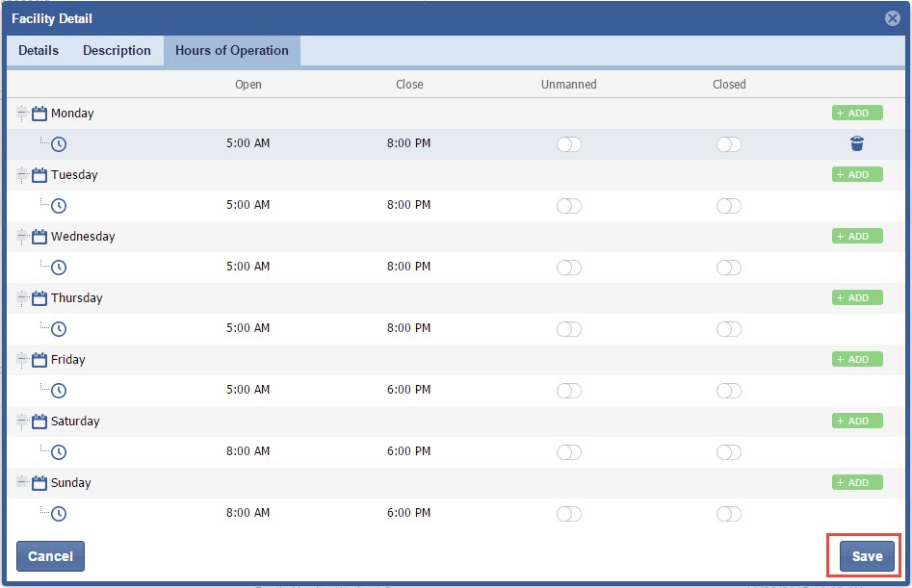Open the Description tab

(117, 51)
